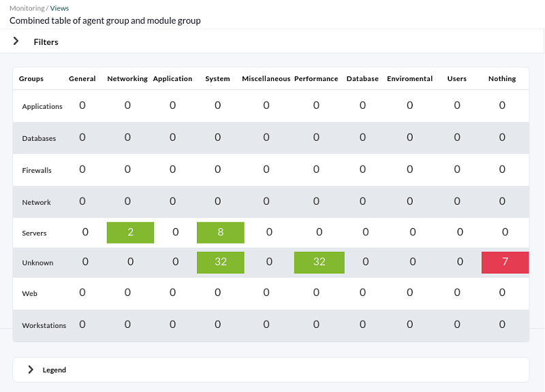Open the Legend panel label
Screen dimensions: 545x392
point(54,370)
